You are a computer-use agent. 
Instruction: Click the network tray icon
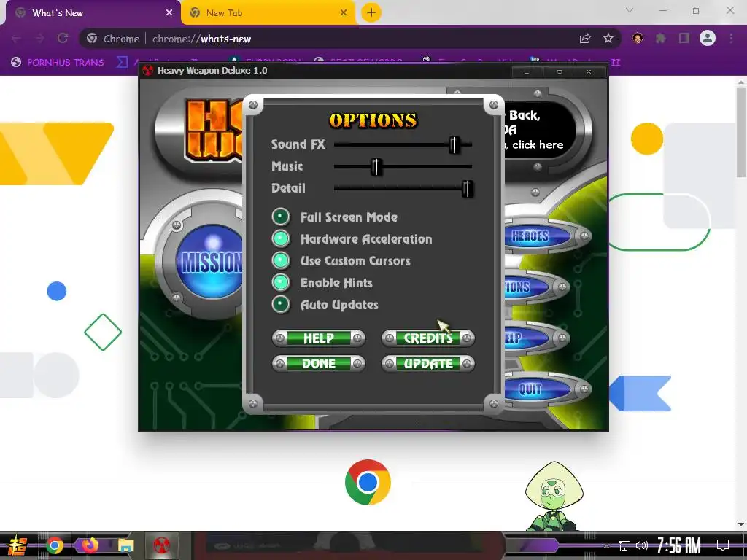(x=624, y=545)
